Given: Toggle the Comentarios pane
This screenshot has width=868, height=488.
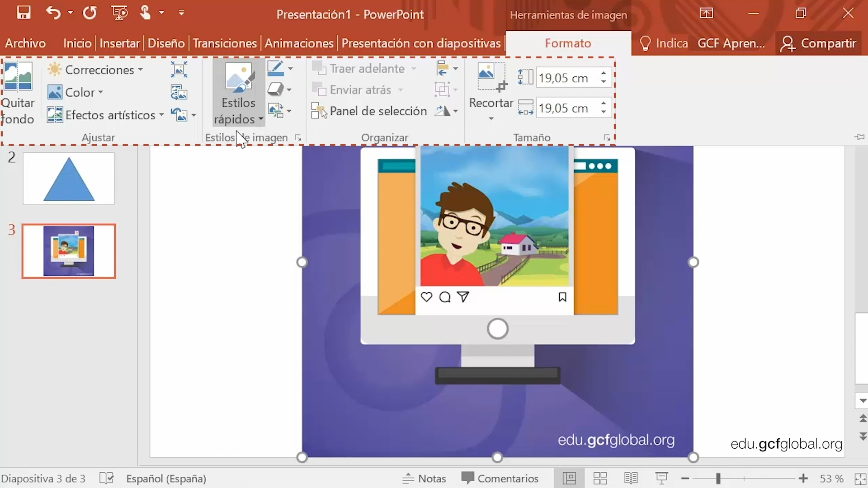Looking at the screenshot, I should [x=500, y=478].
